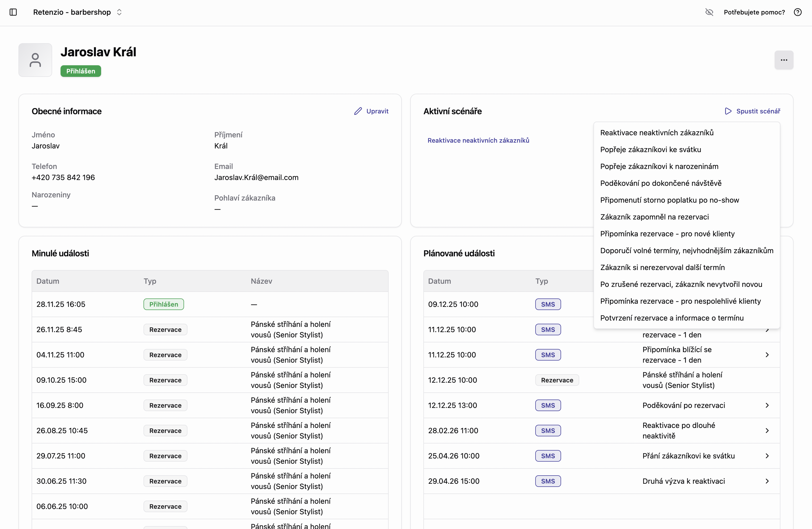812x529 pixels.
Task: Select Popřeje zákazníkovi ke svátku scenario
Action: coord(650,149)
